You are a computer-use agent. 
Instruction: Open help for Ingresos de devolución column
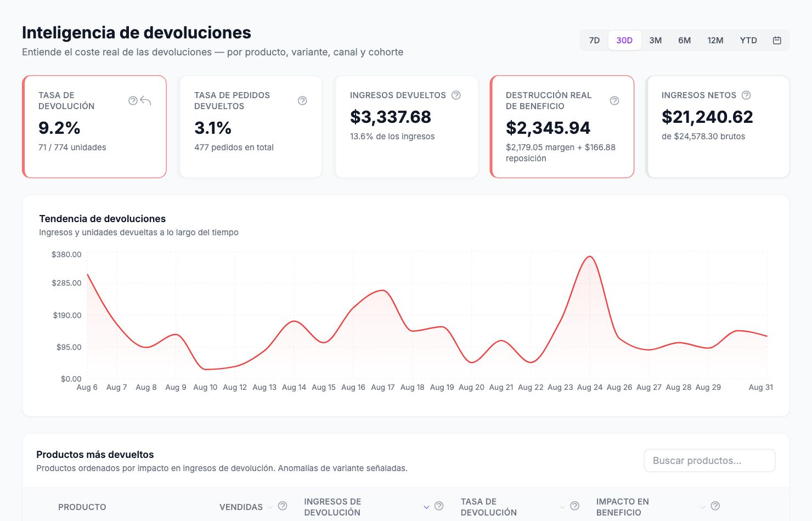[439, 506]
